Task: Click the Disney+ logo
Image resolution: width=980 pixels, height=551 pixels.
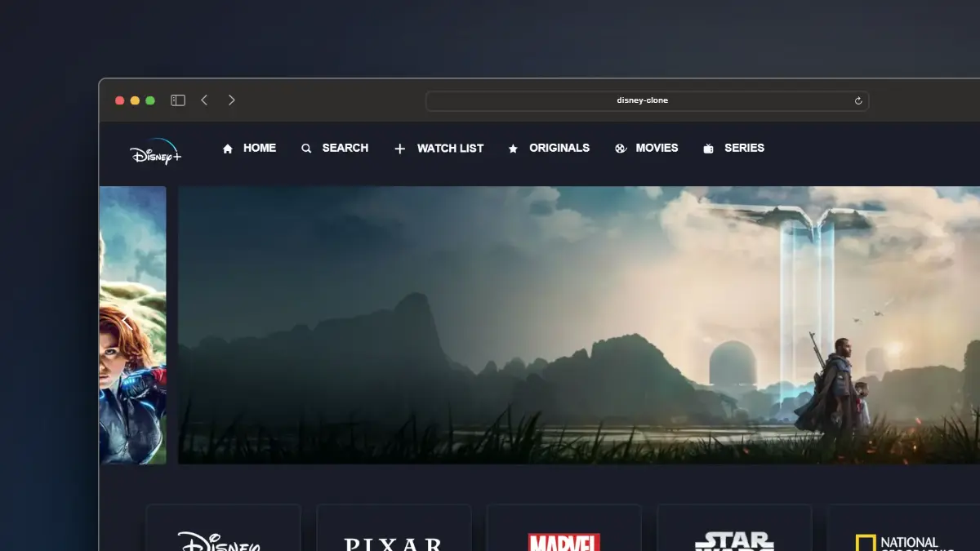Action: [x=155, y=153]
